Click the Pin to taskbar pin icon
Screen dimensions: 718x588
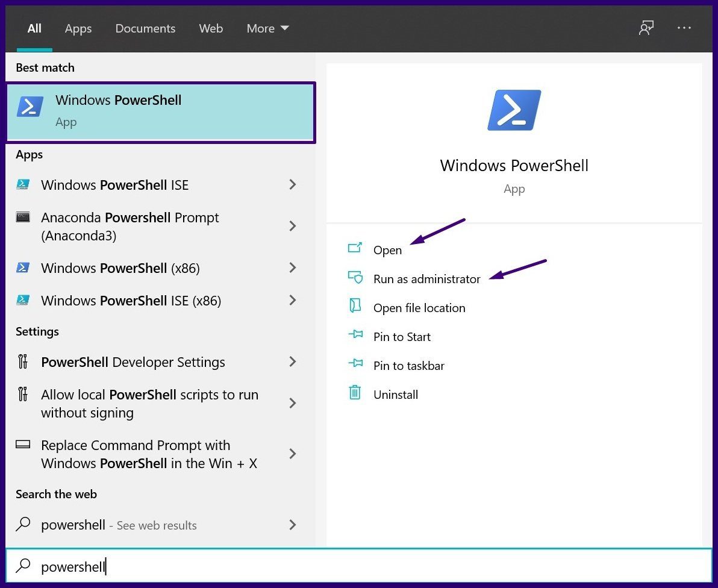pyautogui.click(x=355, y=363)
